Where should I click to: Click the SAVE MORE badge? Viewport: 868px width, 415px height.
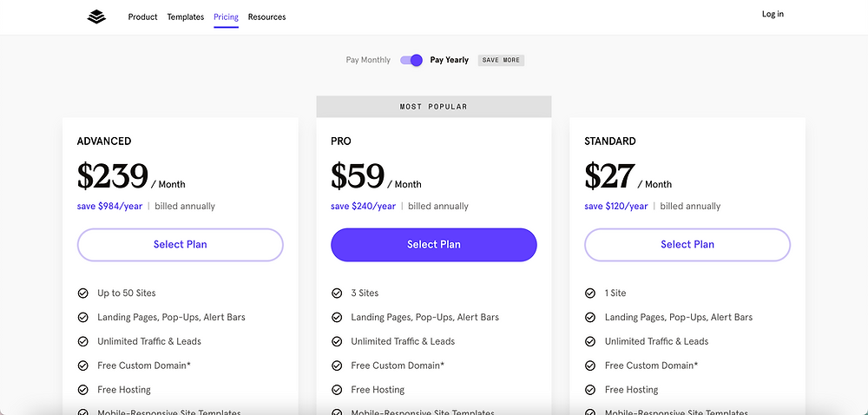point(501,60)
